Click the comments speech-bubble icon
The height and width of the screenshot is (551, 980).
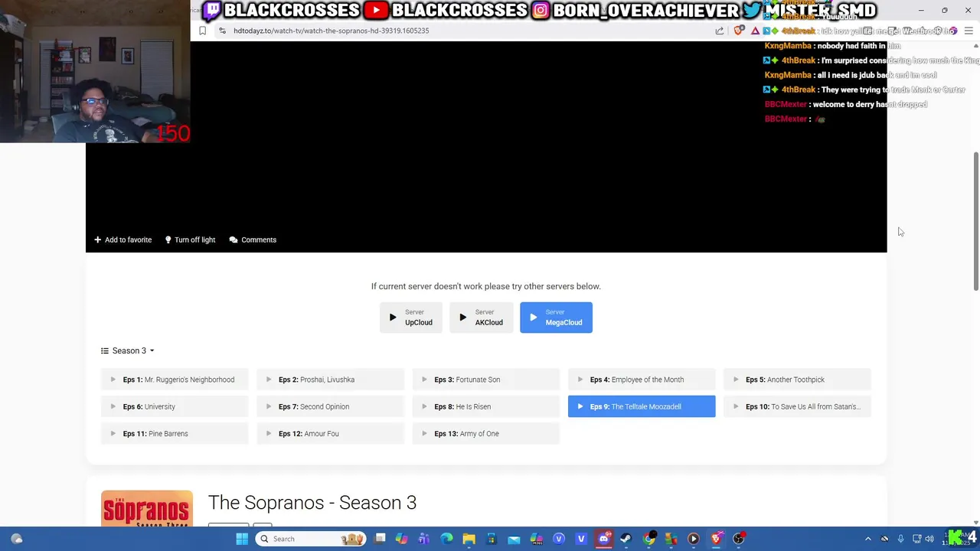tap(234, 240)
